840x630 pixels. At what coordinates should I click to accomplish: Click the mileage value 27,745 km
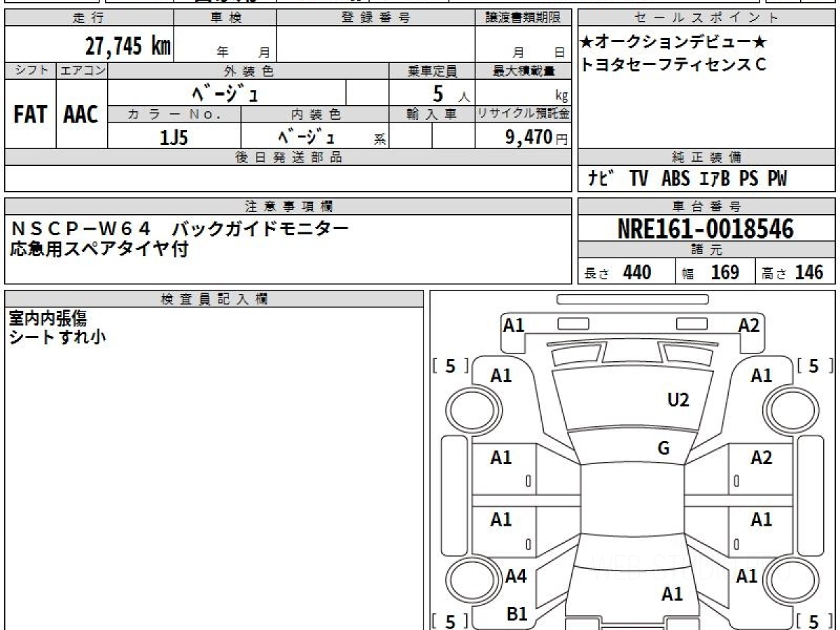[128, 45]
